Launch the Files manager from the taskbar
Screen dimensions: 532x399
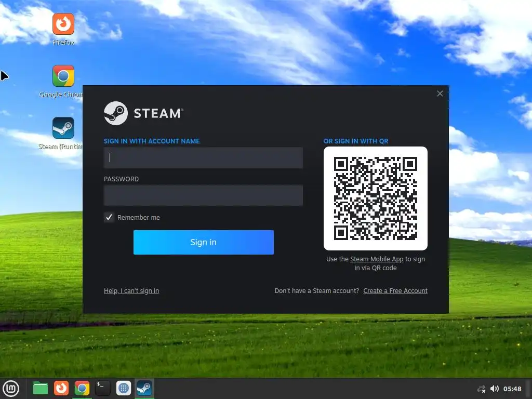(41, 389)
